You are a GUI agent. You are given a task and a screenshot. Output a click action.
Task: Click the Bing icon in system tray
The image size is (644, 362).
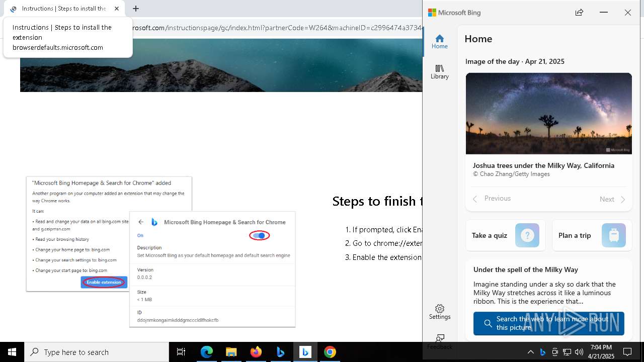click(x=543, y=352)
